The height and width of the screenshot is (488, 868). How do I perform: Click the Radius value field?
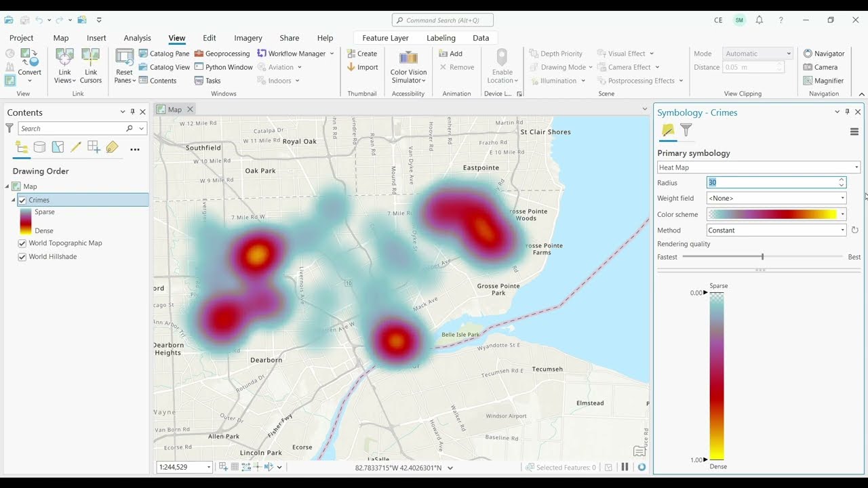coord(772,182)
